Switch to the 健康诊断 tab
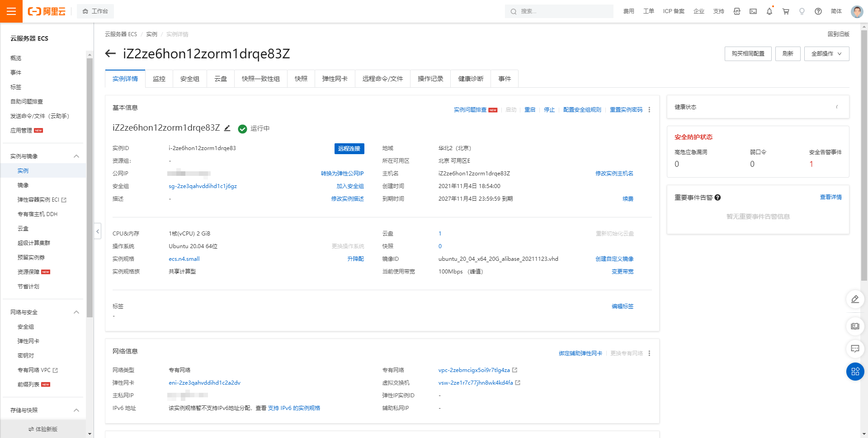 point(471,79)
